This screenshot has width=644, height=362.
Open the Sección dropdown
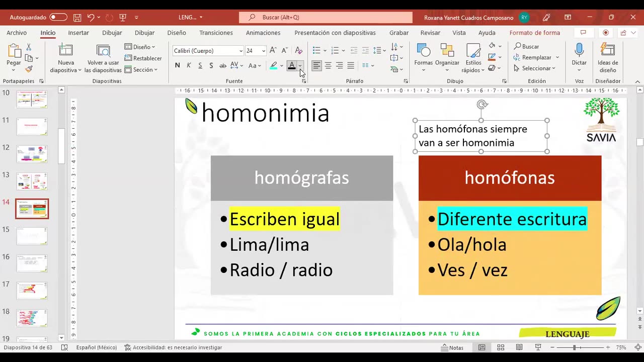point(141,69)
